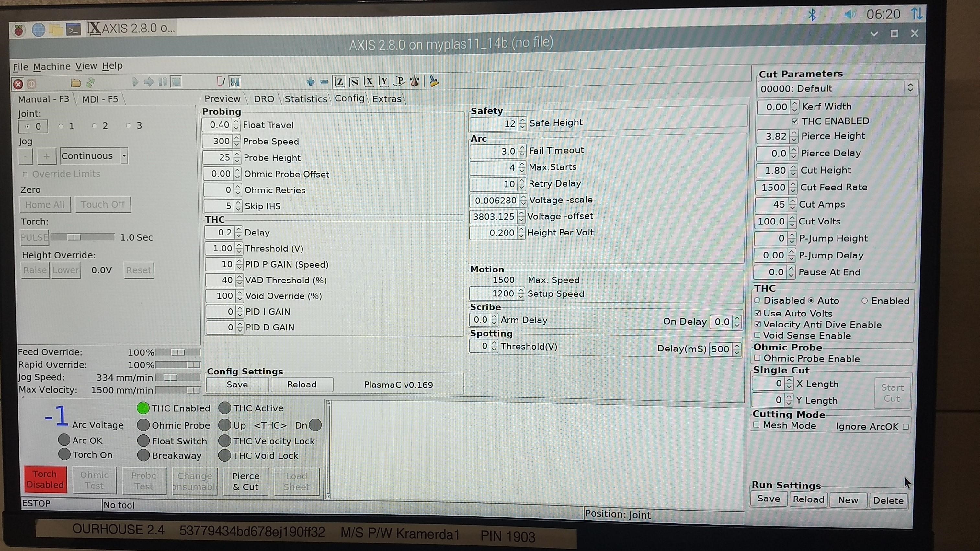
Task: Execute next line with the step icon
Action: tap(149, 82)
